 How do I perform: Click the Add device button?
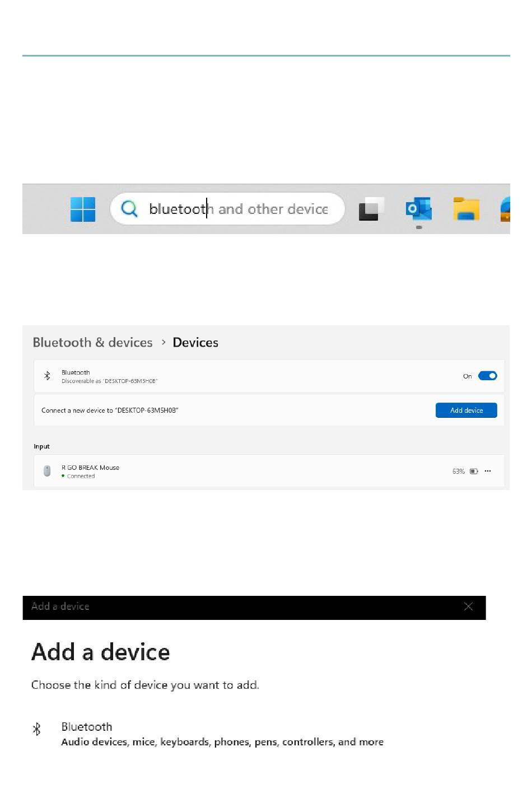click(466, 410)
